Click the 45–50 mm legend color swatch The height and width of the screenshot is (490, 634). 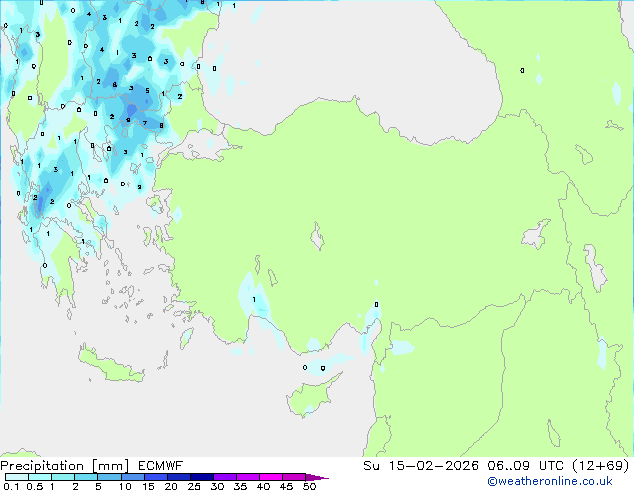coord(294,477)
